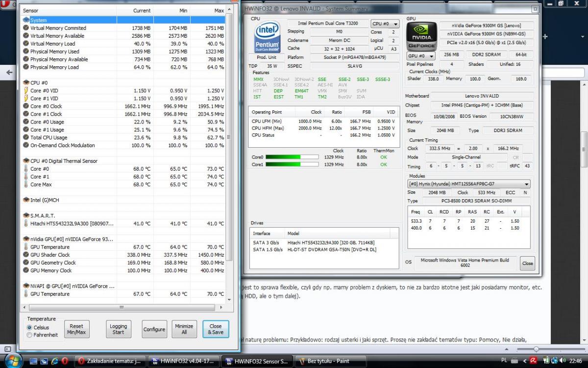This screenshot has height=368, width=588.
Task: Click the chip icon beside Intel (G)MCH
Action: [26, 200]
